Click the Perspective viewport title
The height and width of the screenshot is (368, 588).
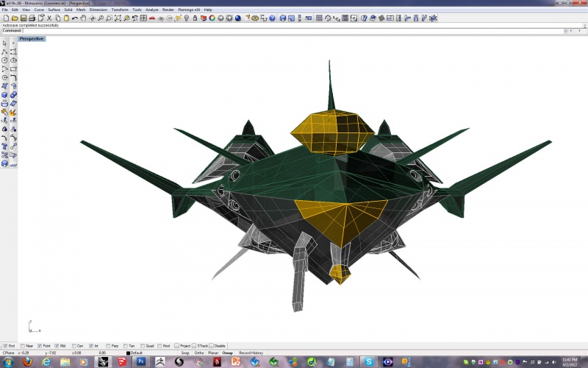click(32, 39)
